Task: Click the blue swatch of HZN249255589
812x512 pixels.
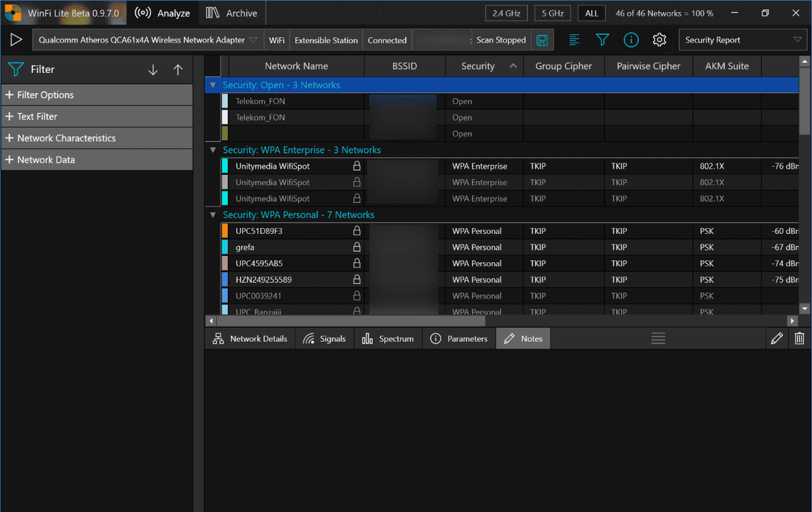Action: tap(224, 279)
